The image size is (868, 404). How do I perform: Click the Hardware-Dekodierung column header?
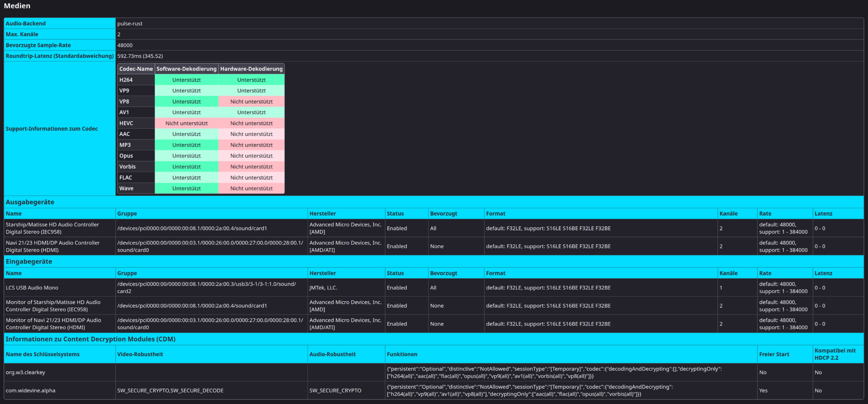pos(251,69)
